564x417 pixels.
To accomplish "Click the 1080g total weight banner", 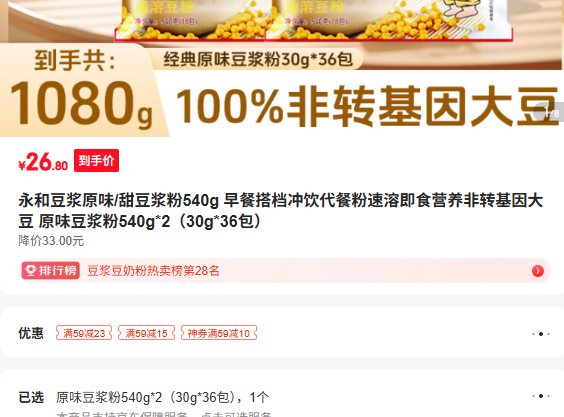I will pos(81,103).
